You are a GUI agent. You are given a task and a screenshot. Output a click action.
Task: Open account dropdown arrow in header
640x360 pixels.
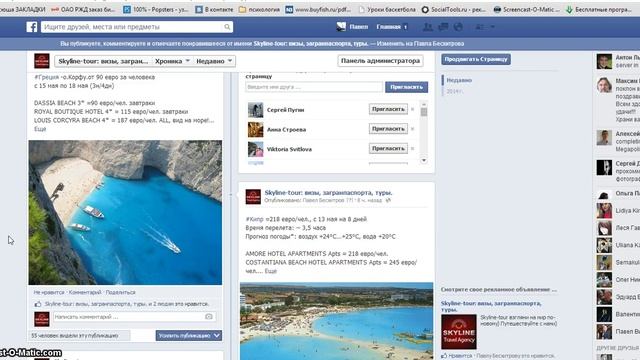coord(493,27)
